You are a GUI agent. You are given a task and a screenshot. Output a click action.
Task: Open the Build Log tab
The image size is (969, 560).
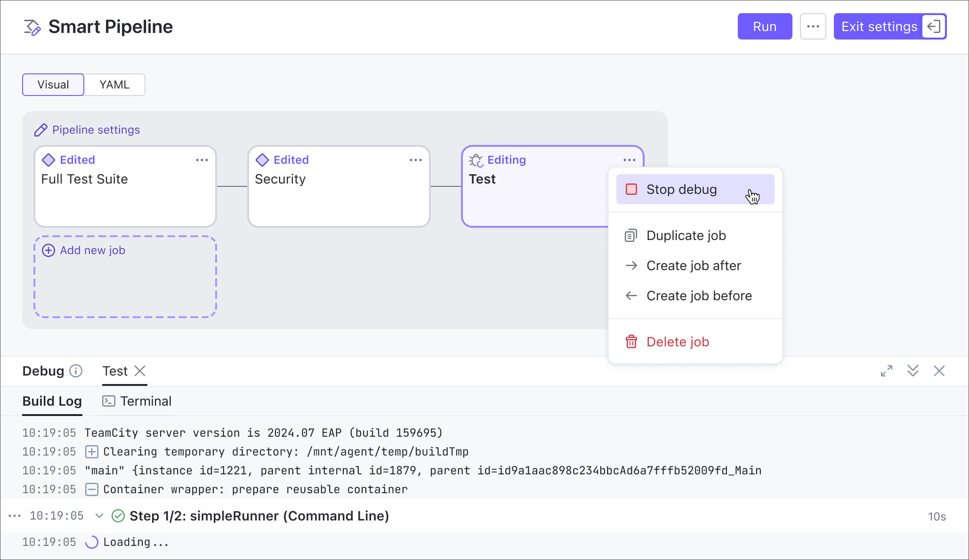(x=52, y=401)
